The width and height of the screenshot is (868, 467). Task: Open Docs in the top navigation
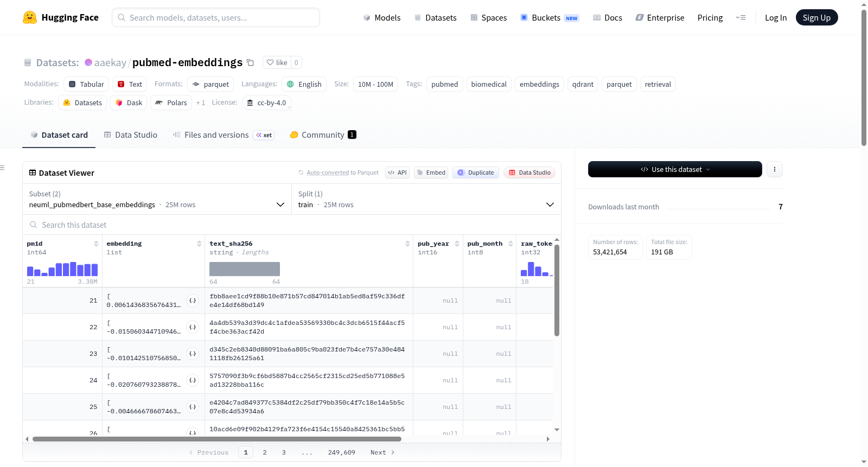pos(608,17)
